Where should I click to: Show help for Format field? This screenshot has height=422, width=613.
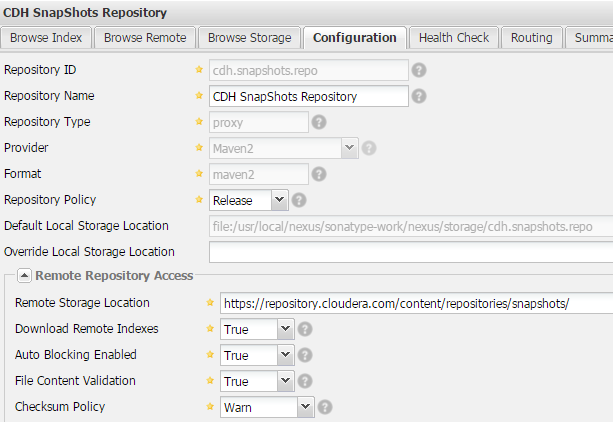point(319,174)
